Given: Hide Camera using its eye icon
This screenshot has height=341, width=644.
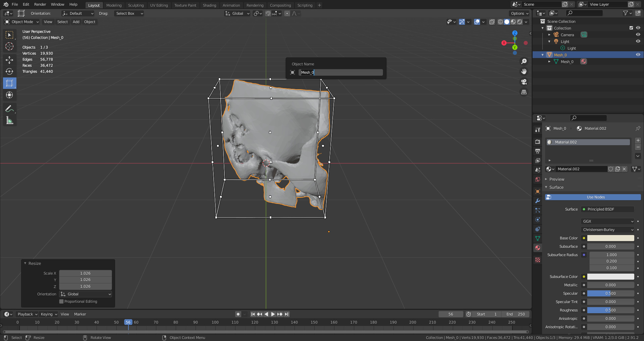Looking at the screenshot, I should [x=638, y=35].
